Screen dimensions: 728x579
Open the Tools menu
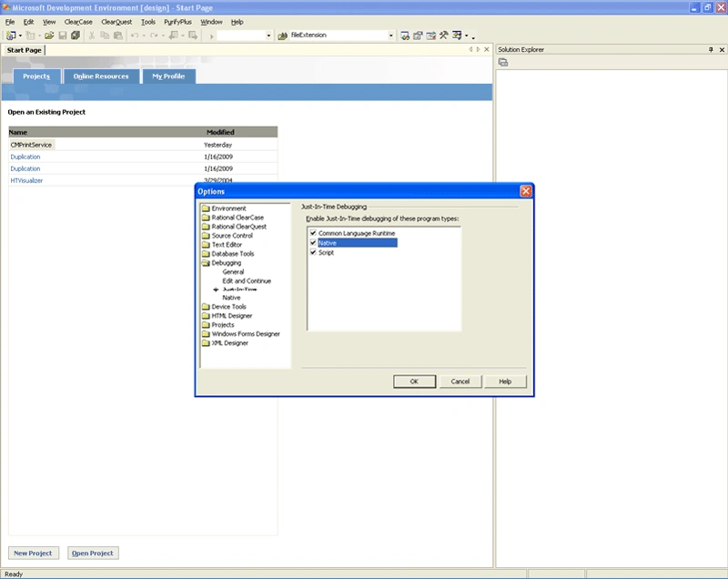148,22
